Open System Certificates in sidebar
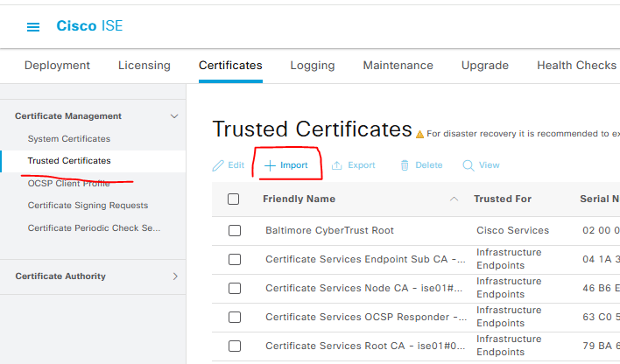 (x=69, y=139)
